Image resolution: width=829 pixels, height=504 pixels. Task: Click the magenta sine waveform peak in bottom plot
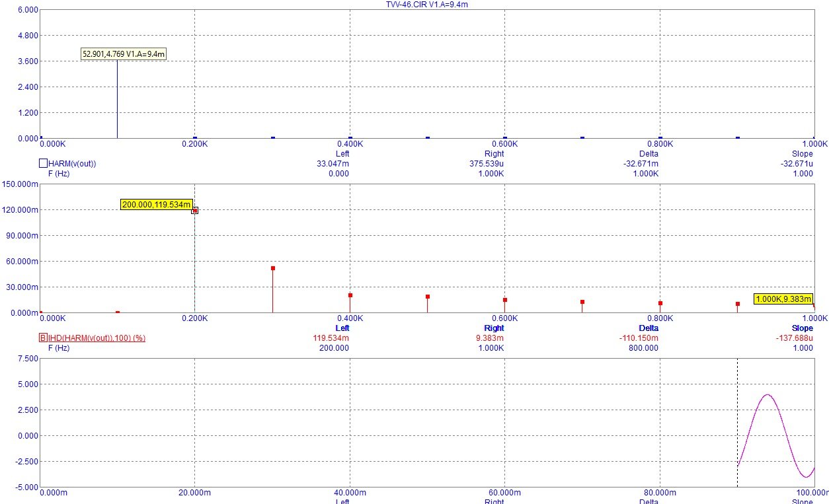click(x=767, y=395)
